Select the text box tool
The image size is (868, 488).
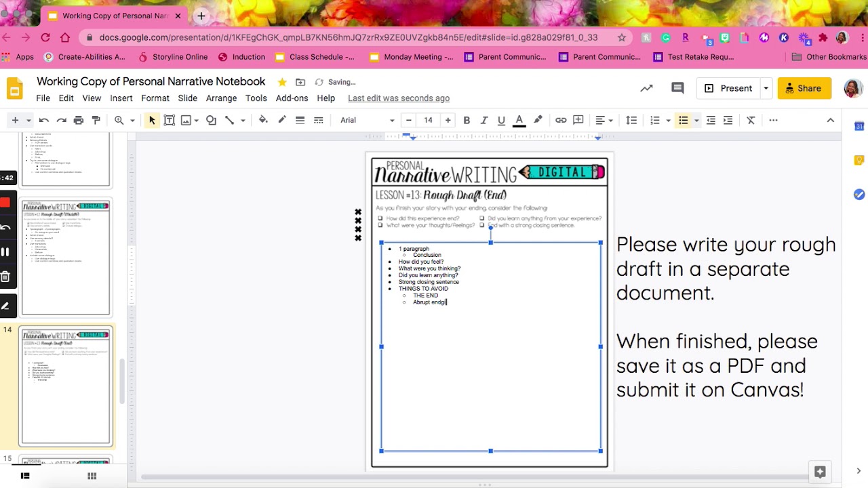[x=170, y=120]
